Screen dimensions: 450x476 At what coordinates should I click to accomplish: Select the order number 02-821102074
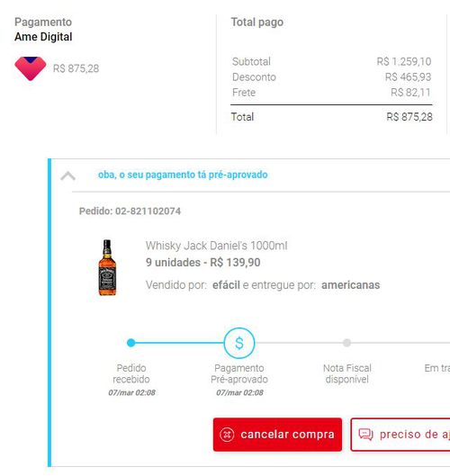[148, 211]
